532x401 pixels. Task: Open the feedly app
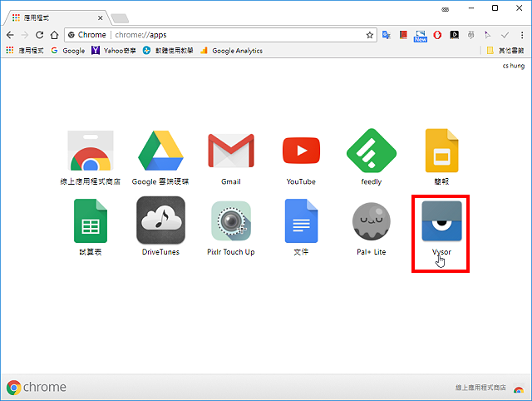point(372,151)
